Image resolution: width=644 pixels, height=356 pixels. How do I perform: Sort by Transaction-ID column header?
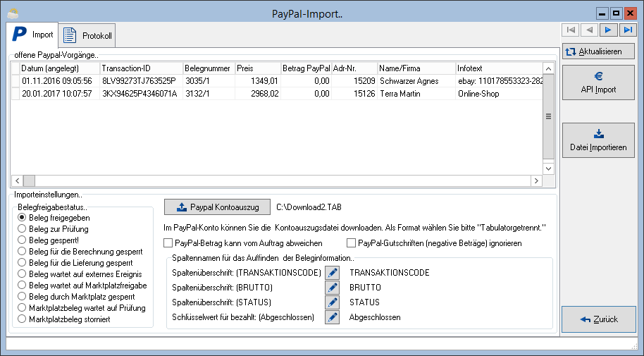(x=142, y=68)
